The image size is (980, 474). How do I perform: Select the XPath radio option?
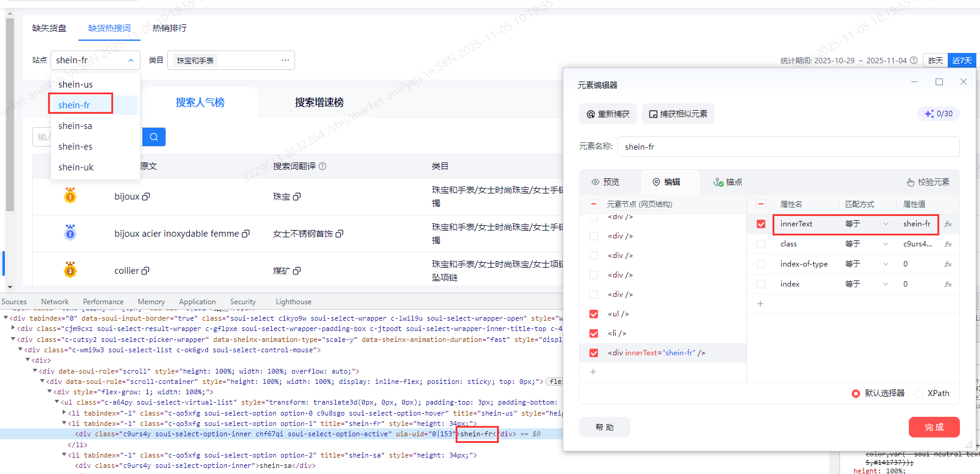(x=919, y=394)
